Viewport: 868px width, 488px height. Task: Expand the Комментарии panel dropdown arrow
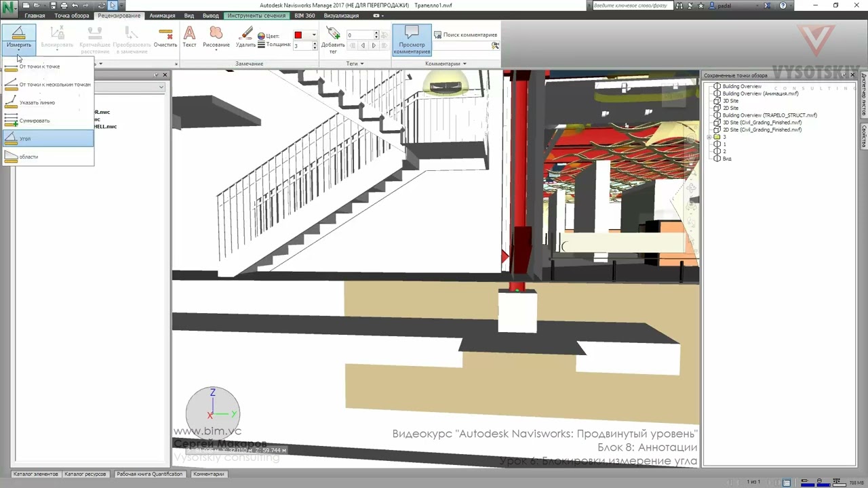point(465,64)
